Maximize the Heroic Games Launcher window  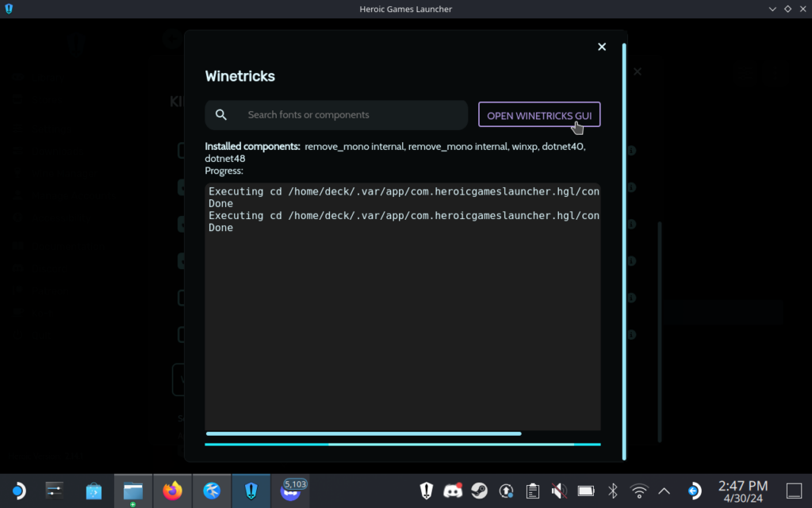click(x=787, y=9)
